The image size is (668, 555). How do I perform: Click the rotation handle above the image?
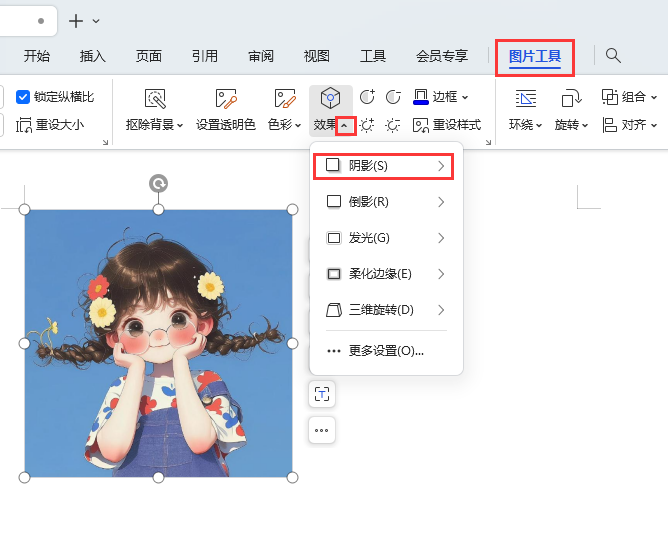(158, 184)
